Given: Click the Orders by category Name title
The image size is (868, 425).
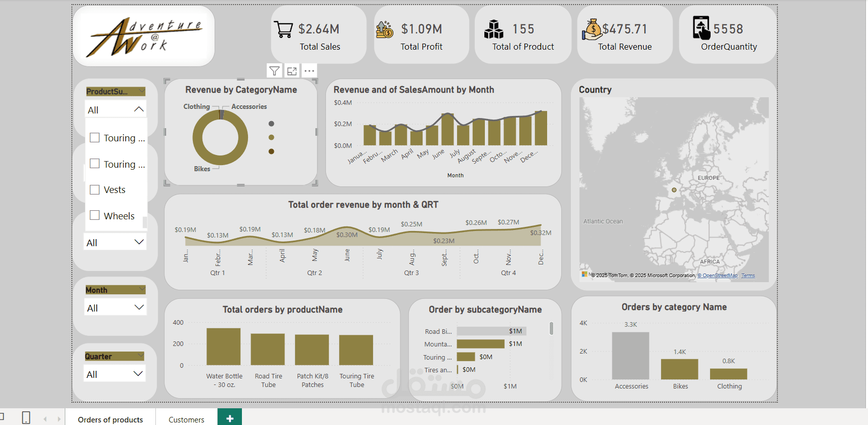Looking at the screenshot, I should (x=674, y=307).
